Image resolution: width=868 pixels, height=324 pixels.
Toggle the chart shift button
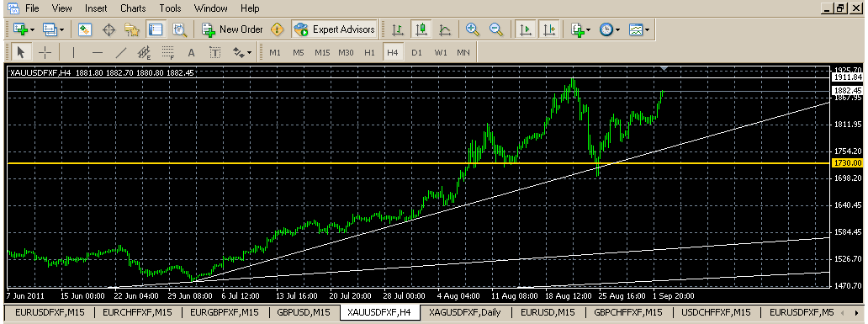tap(549, 29)
